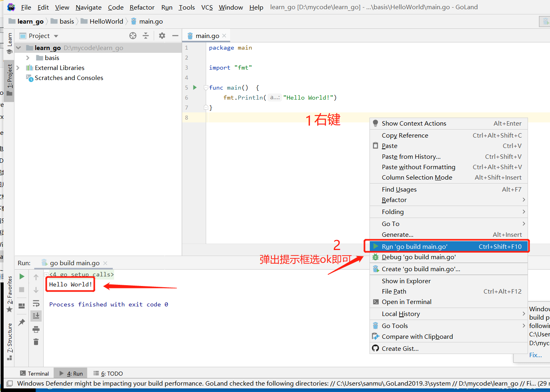The image size is (550, 392).
Task: Open Refactor submenu in context menu
Action: point(448,200)
